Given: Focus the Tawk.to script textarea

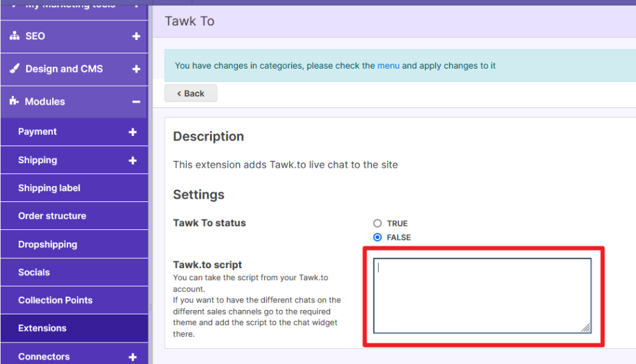Looking at the screenshot, I should (x=482, y=295).
